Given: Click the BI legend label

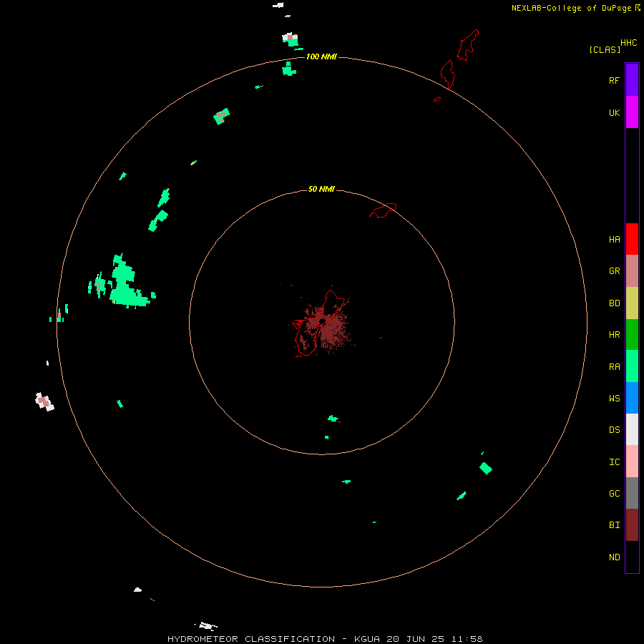Looking at the screenshot, I should point(614,525).
